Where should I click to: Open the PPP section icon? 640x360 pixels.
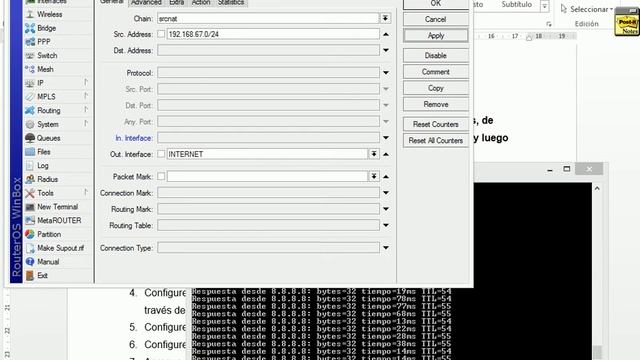click(30, 42)
